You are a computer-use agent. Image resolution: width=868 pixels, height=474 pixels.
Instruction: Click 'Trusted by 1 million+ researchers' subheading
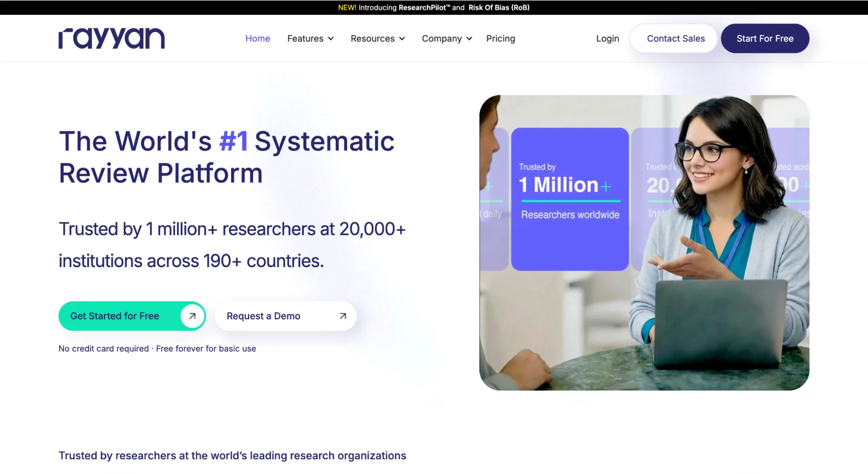click(x=188, y=229)
